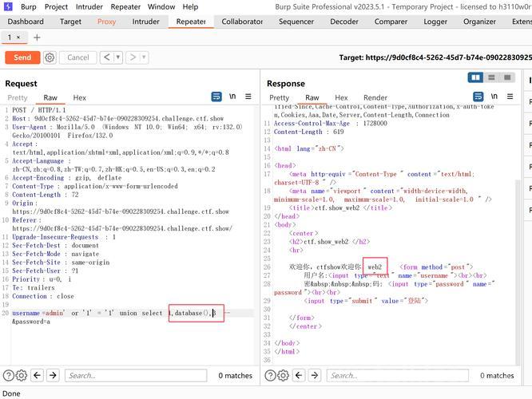Select Raw view in Response panel
This screenshot has height=399, width=532.
click(x=312, y=97)
